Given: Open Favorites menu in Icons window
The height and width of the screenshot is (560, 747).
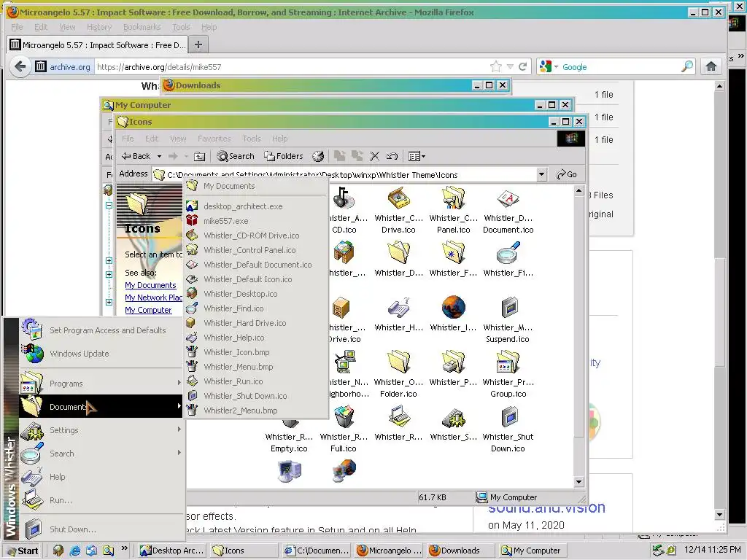Looking at the screenshot, I should (x=214, y=139).
